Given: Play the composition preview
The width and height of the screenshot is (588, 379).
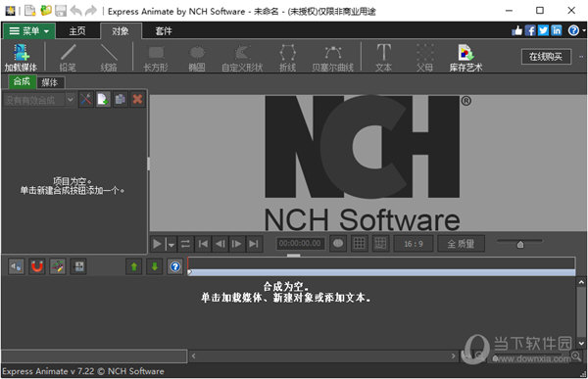Looking at the screenshot, I should pyautogui.click(x=157, y=244).
